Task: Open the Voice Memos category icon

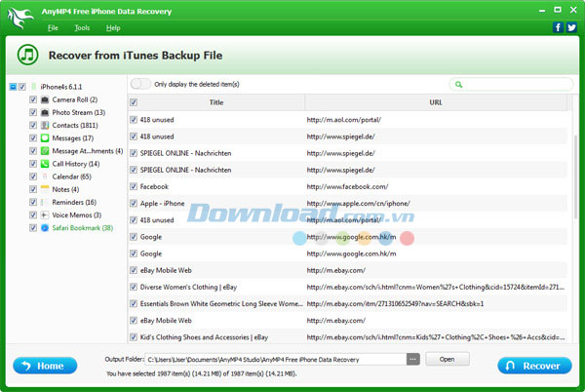Action: (x=45, y=215)
